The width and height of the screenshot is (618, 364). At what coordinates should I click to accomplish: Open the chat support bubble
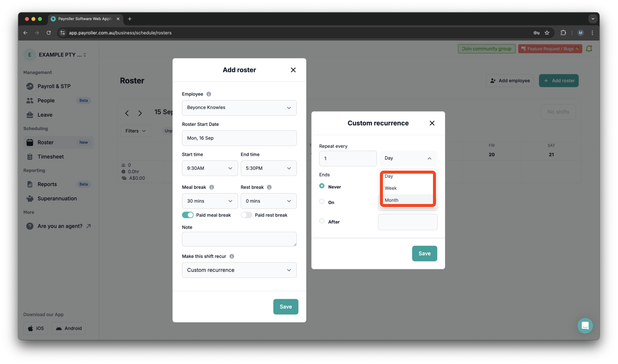point(585,326)
